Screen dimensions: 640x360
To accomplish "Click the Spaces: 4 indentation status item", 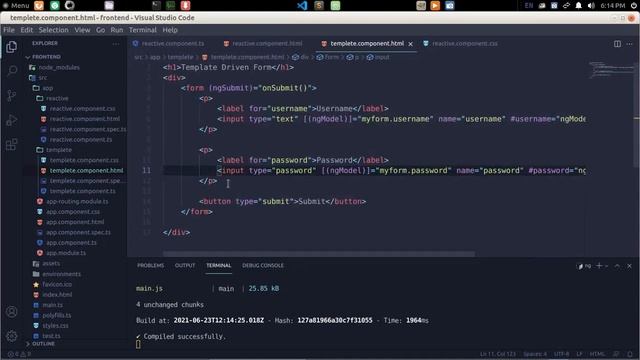I will point(535,354).
